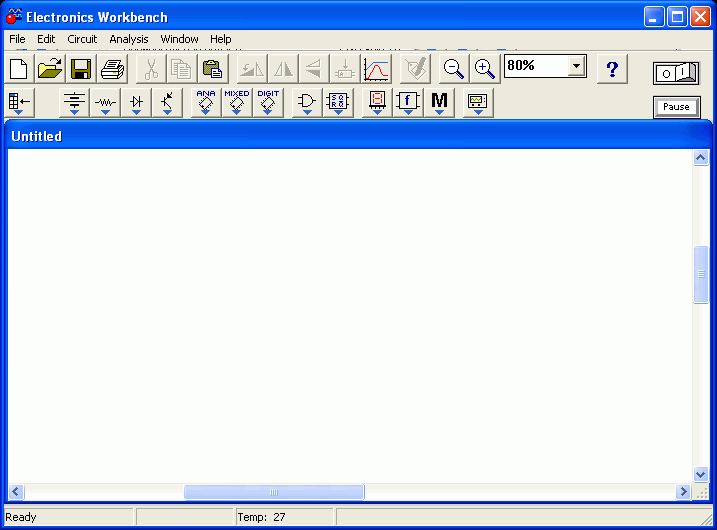Open Help with the question mark
The image size is (717, 530).
click(612, 69)
